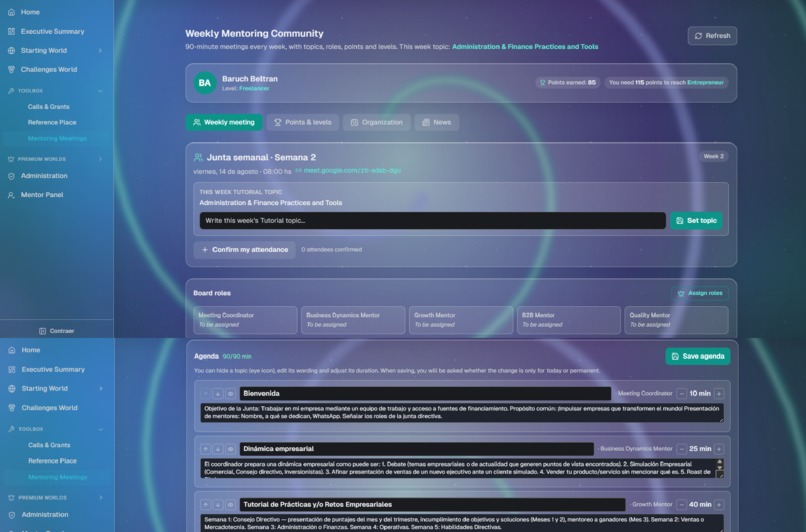Click the BA profile avatar

coord(205,83)
